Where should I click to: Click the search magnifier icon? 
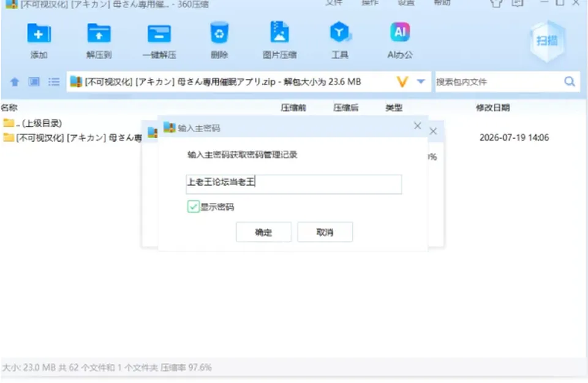pos(570,81)
